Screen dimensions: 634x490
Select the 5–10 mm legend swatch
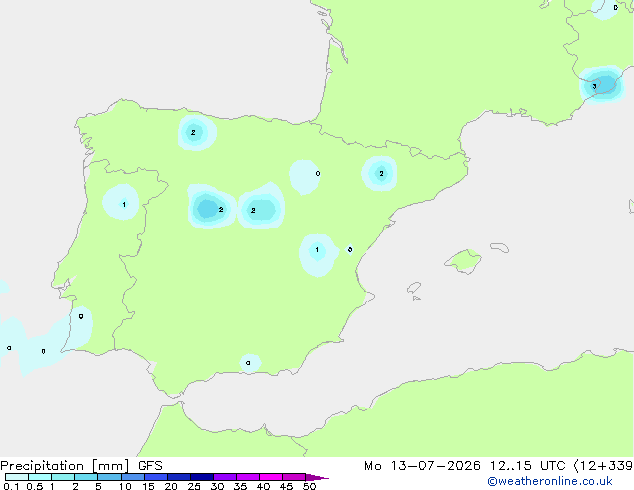109,477
